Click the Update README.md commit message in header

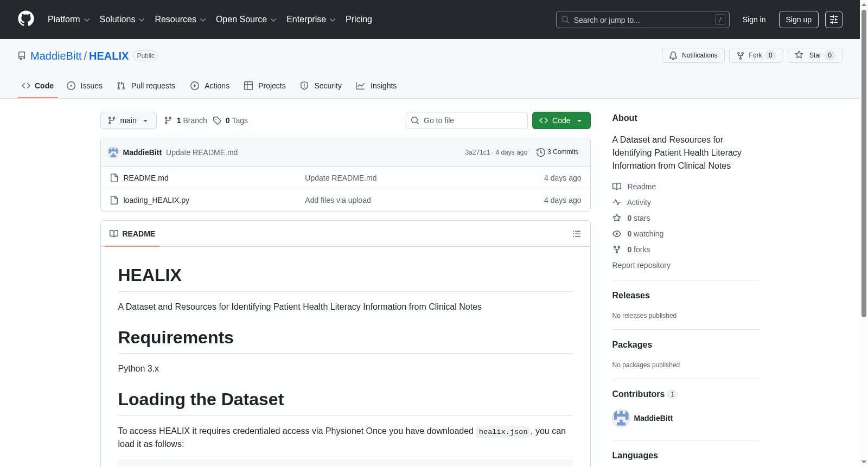[x=202, y=152]
